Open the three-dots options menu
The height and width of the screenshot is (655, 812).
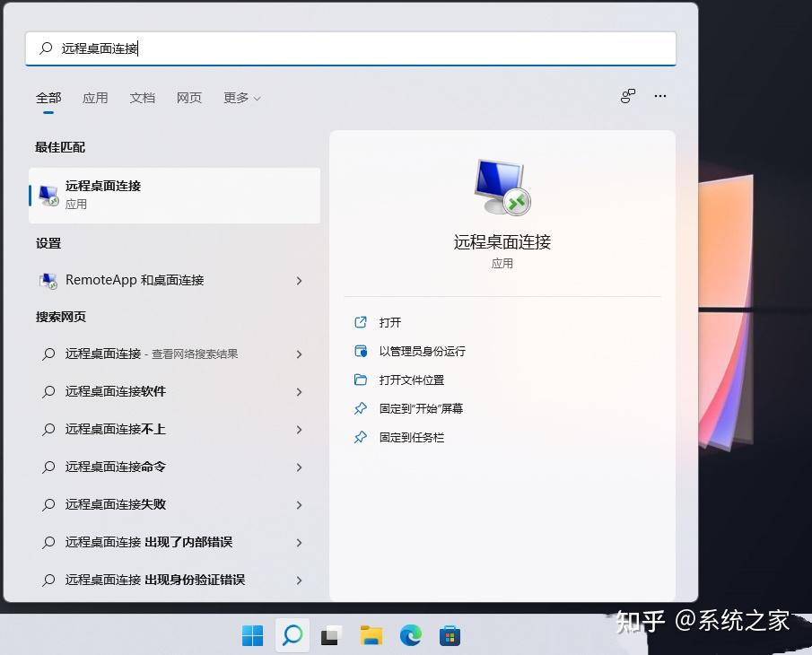click(660, 96)
